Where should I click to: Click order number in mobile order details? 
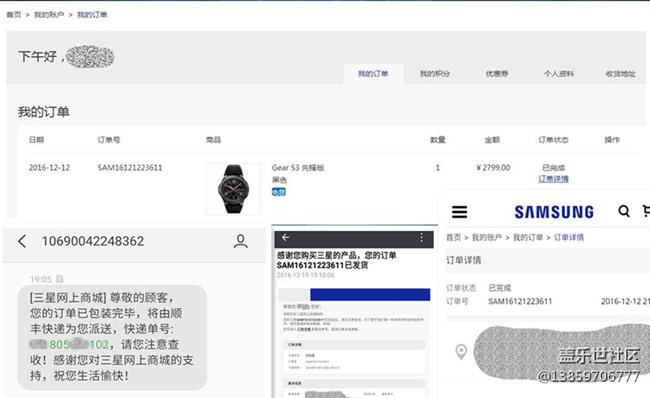point(520,301)
